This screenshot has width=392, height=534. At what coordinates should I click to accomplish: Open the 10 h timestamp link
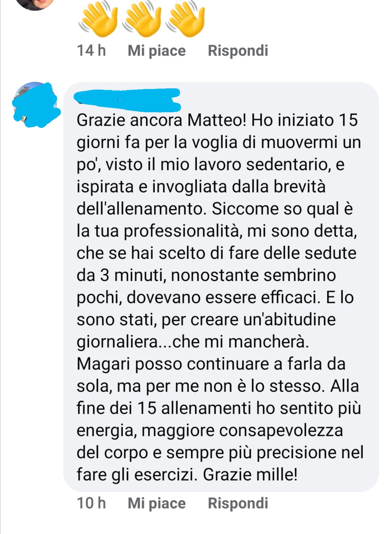point(91,503)
